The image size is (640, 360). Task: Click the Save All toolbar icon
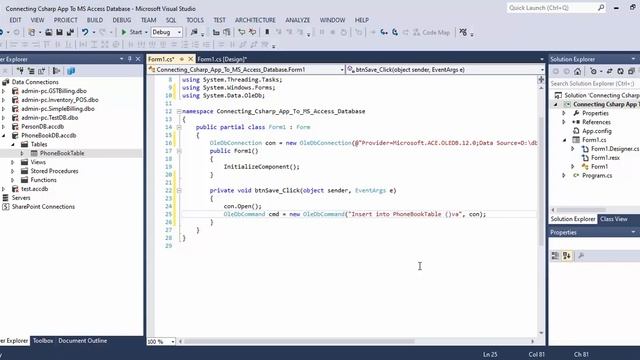pos(70,32)
